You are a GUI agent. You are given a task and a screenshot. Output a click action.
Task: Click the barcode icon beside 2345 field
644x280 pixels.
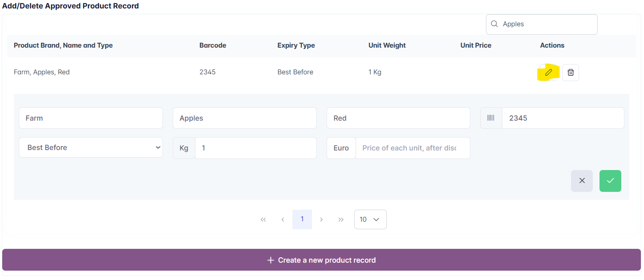click(491, 118)
